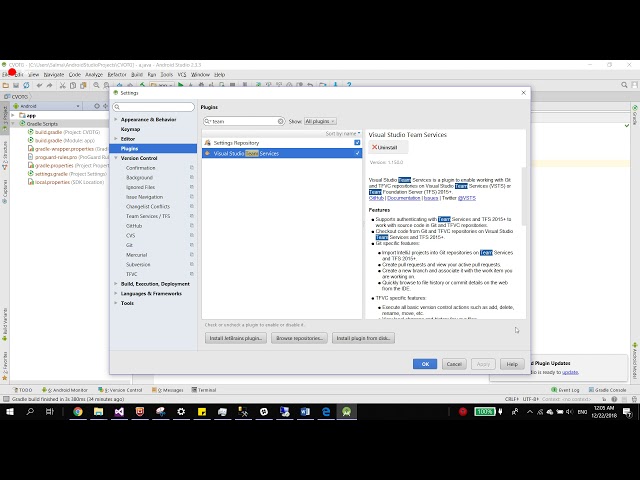Open the Refactor menu
Screen dimensions: 640x480
pos(117,75)
